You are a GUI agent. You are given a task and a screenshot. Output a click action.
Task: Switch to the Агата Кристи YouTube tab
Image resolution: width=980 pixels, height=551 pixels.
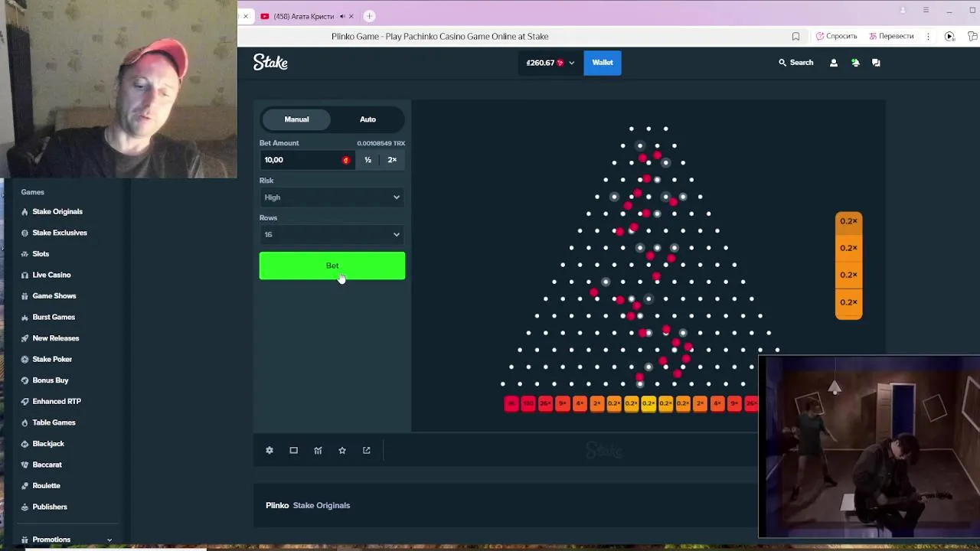coord(302,16)
